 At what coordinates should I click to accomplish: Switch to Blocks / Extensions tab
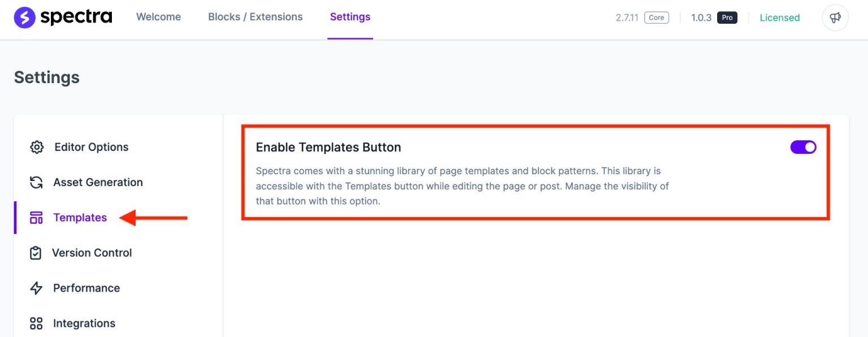point(255,17)
